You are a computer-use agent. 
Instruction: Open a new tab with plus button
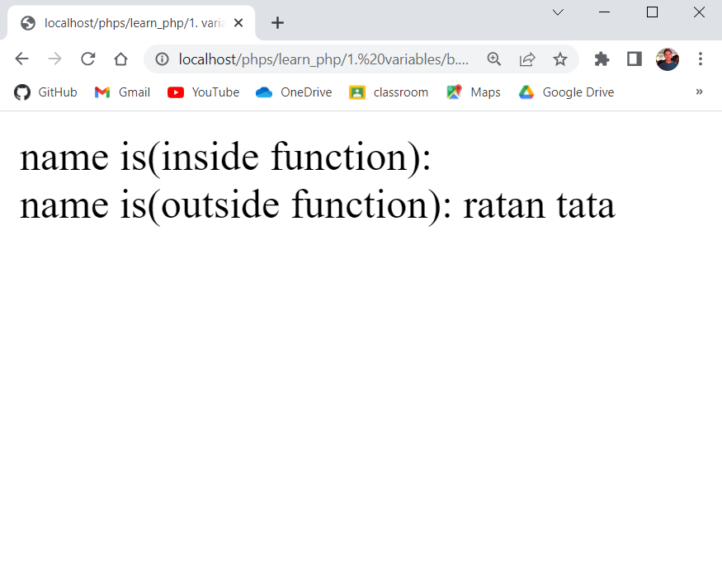[277, 23]
